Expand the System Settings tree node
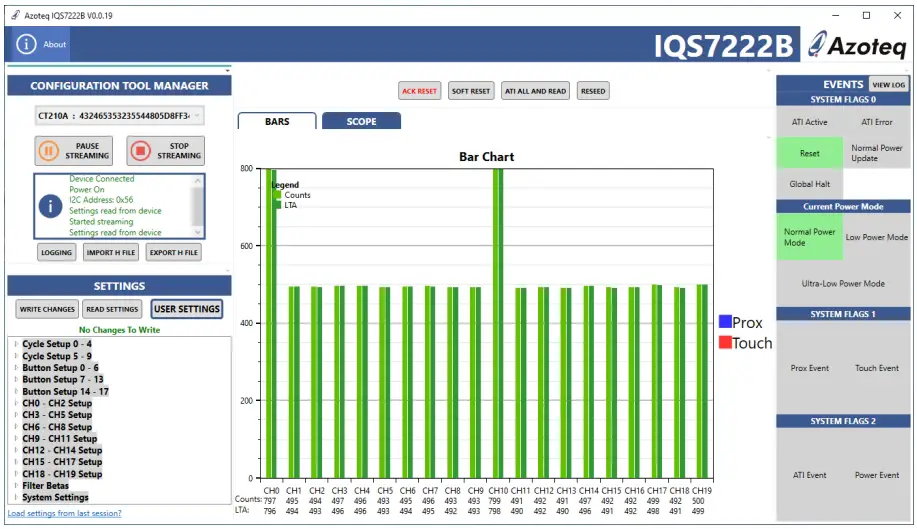Image resolution: width=917 pixels, height=529 pixels. [x=15, y=497]
